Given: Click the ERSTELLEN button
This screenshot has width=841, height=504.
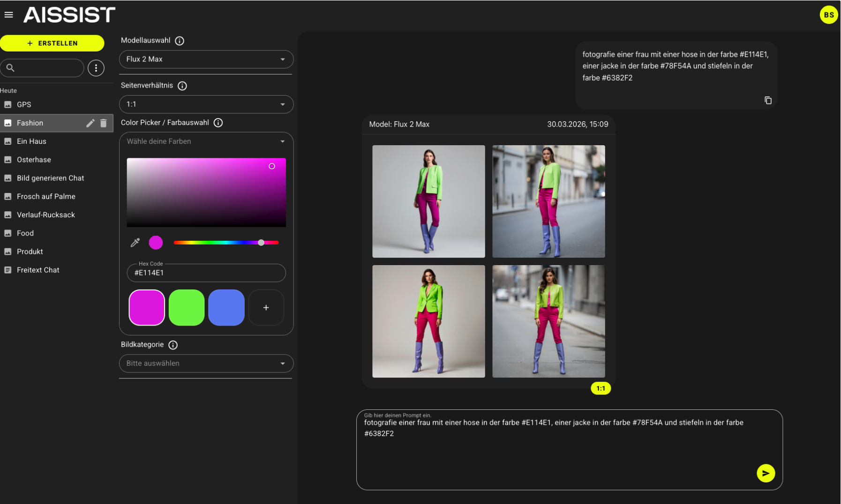Looking at the screenshot, I should pyautogui.click(x=52, y=43).
